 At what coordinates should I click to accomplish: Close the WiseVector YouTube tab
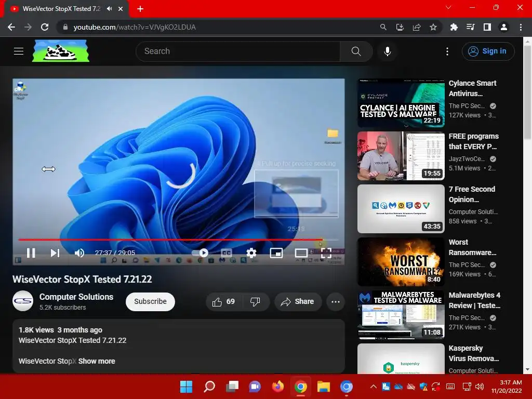(x=121, y=9)
